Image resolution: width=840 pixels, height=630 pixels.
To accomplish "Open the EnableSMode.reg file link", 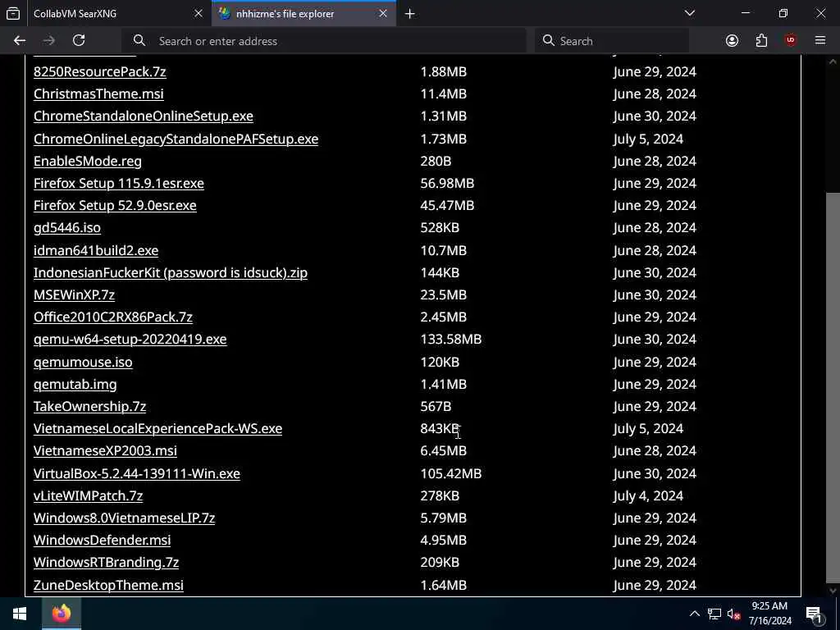I will click(87, 162).
